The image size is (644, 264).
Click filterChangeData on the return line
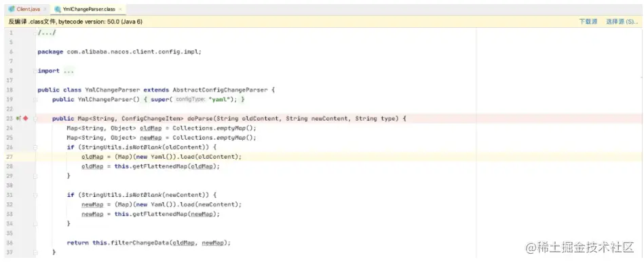tap(140, 243)
